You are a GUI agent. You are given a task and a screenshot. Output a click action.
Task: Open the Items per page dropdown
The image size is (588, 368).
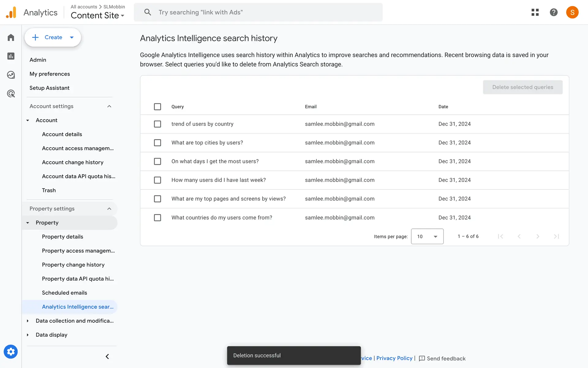[x=427, y=236]
